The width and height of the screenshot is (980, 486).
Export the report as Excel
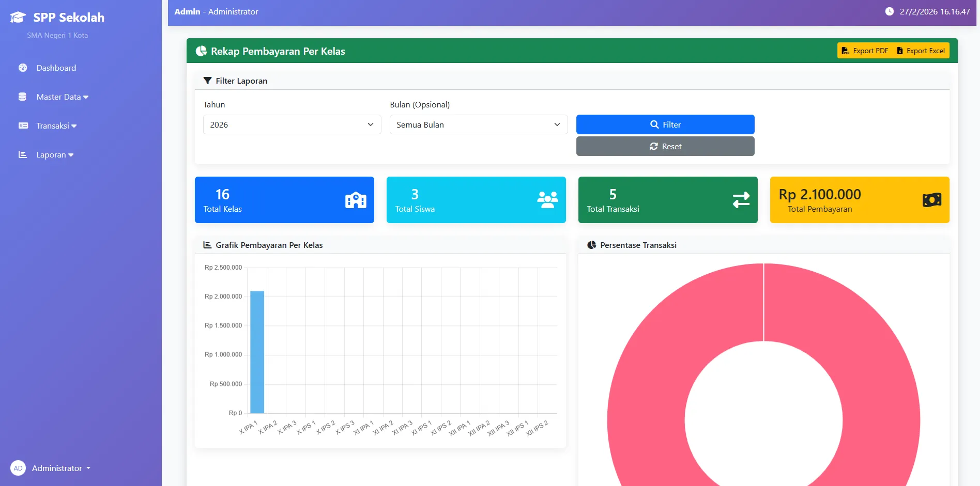click(921, 51)
